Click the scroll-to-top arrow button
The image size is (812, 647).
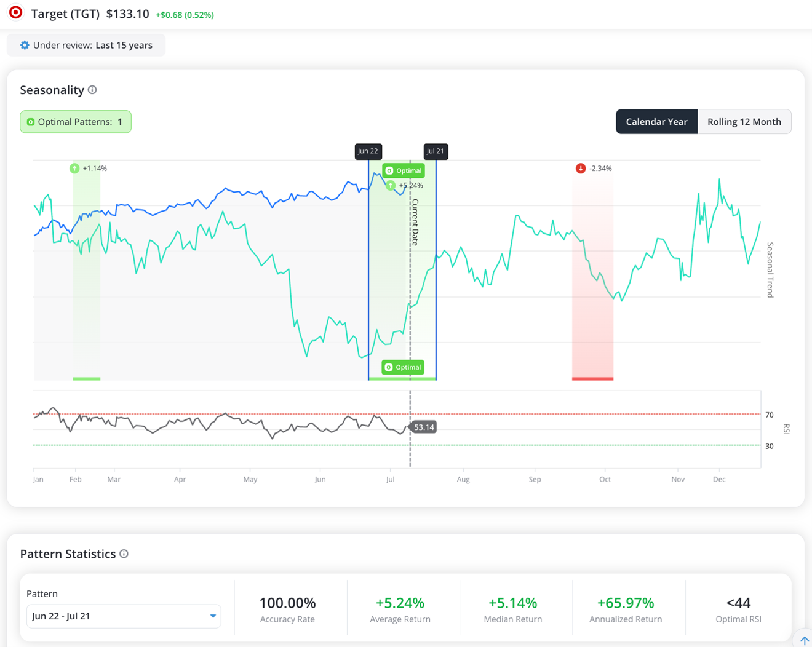pos(804,640)
